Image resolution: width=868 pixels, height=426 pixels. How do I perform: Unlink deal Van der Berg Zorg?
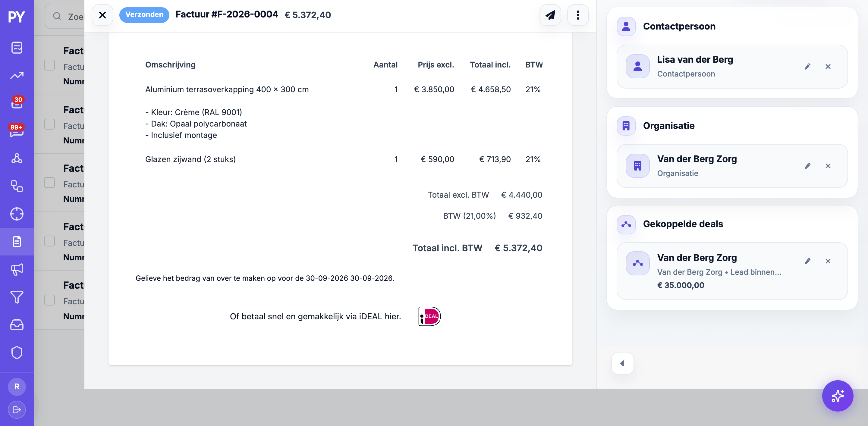coord(828,261)
